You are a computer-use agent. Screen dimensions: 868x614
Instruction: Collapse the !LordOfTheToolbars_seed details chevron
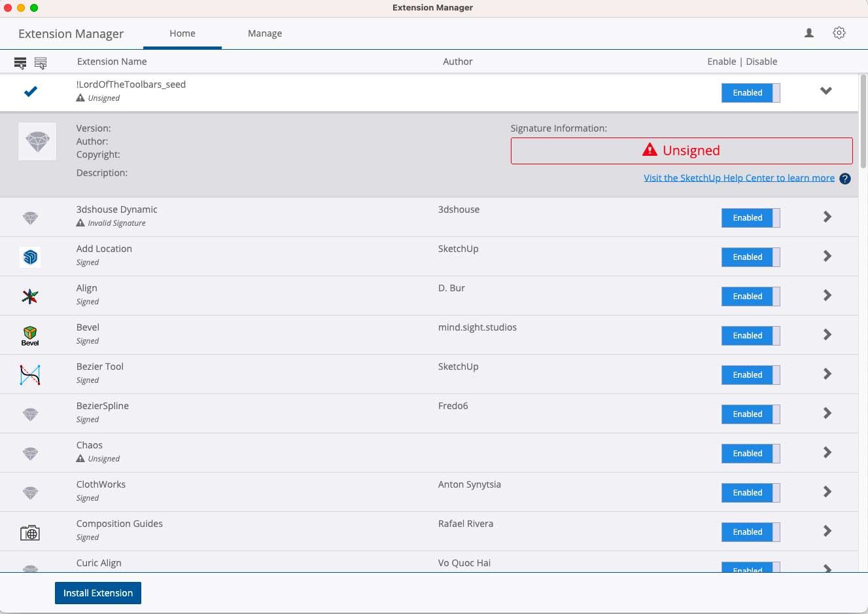tap(826, 91)
